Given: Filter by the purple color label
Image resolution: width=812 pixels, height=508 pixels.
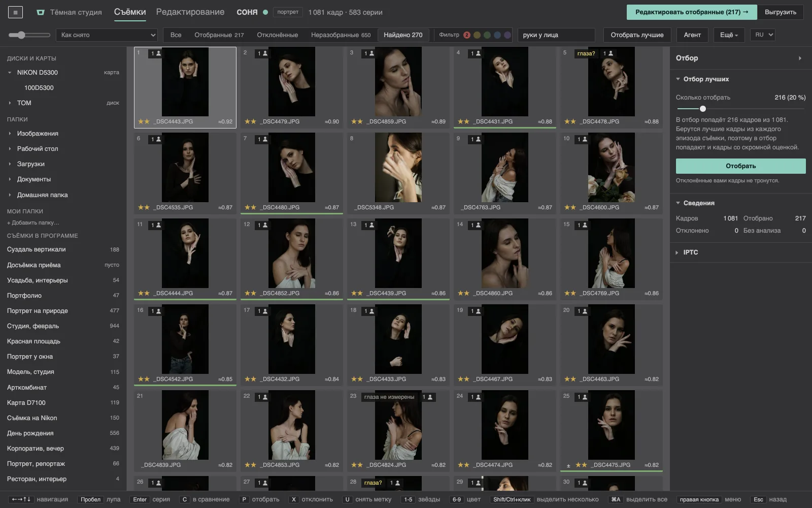Looking at the screenshot, I should click(507, 35).
